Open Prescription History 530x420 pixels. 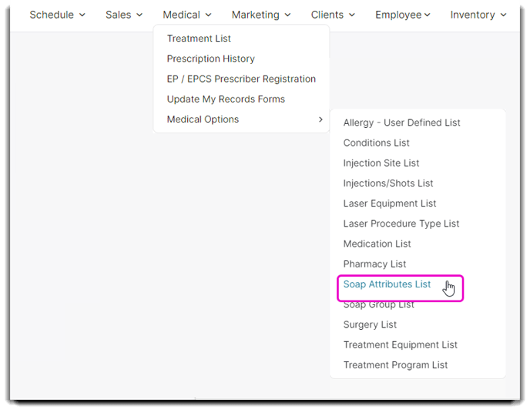210,59
